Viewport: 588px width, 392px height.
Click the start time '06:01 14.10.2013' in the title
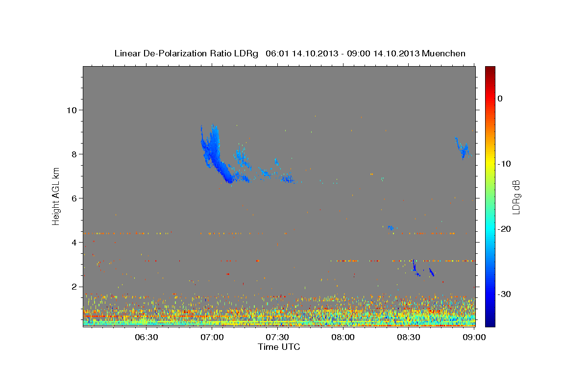(x=301, y=53)
